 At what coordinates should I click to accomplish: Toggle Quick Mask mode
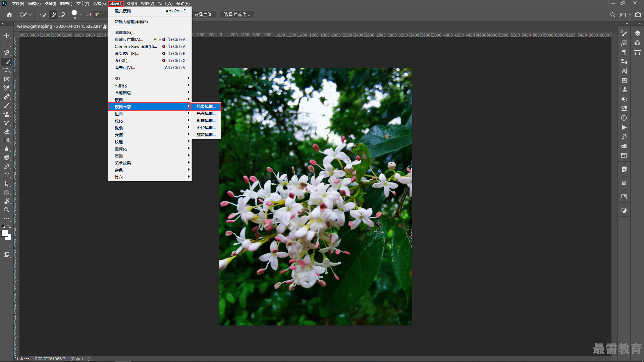tap(7, 246)
